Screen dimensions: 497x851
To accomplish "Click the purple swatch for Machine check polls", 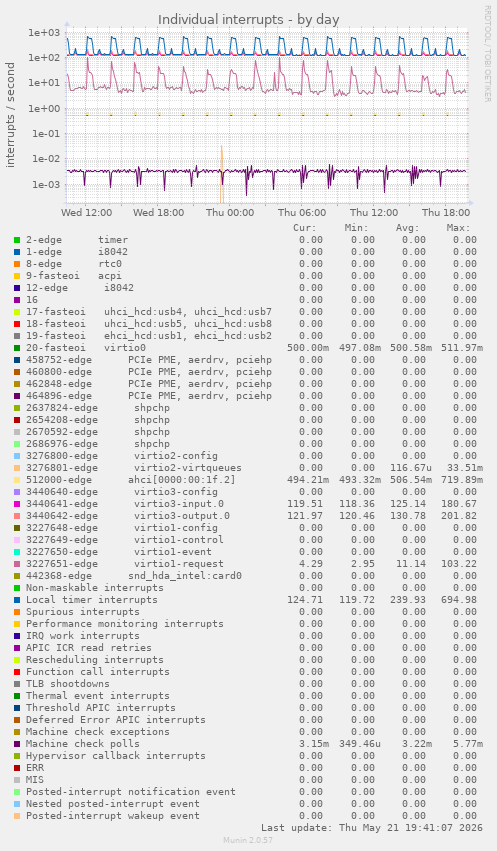I will pyautogui.click(x=17, y=744).
